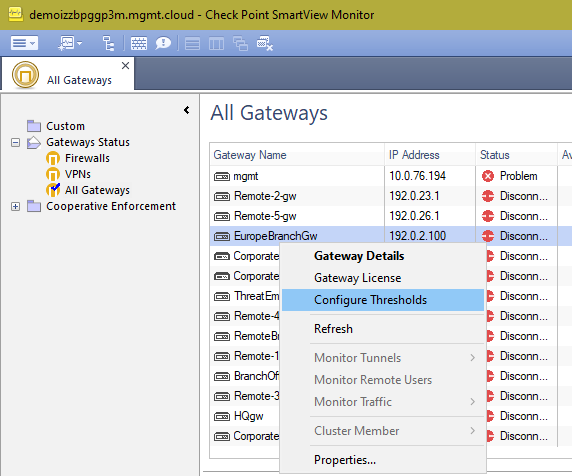Click the alerts speech bubble icon
572x476 pixels.
coord(163,43)
